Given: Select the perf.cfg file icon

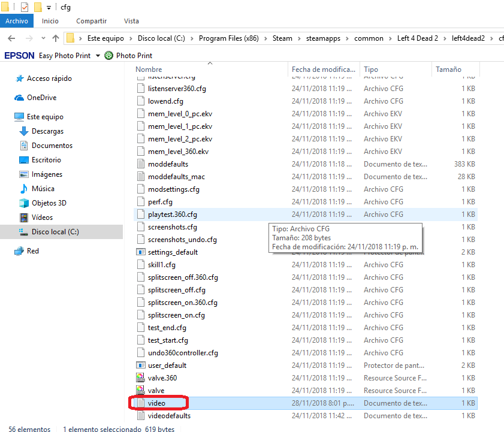Looking at the screenshot, I should tap(141, 202).
